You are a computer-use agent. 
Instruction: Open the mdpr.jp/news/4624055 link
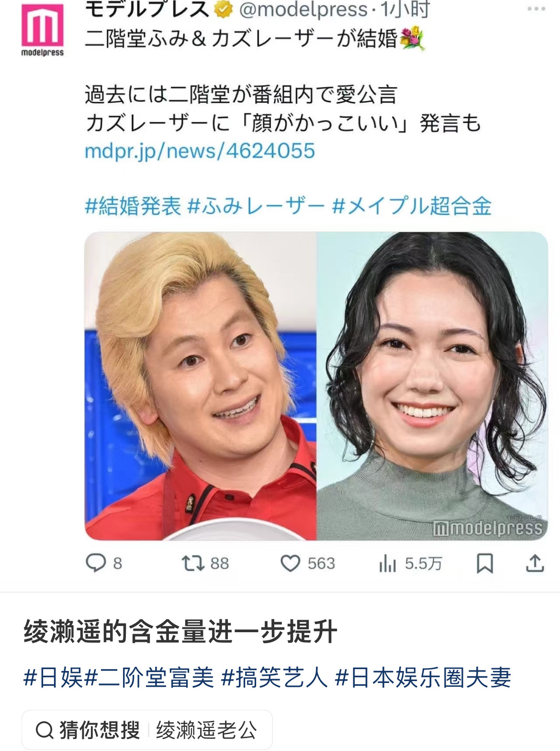pyautogui.click(x=200, y=151)
